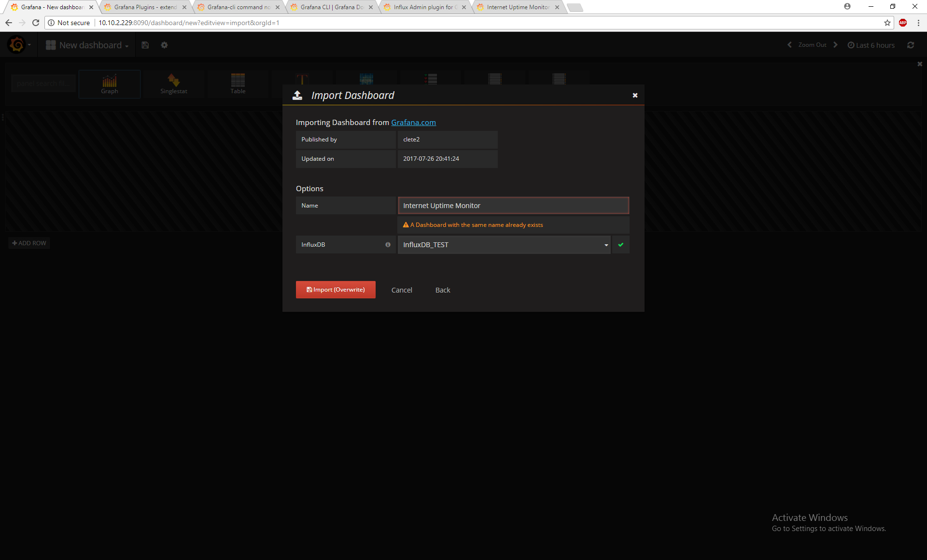Click Zoom Out time range
The image size is (927, 560).
click(x=812, y=45)
